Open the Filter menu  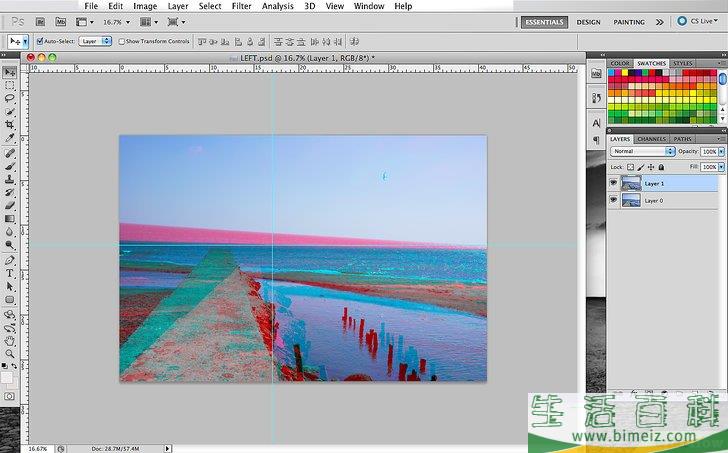(x=241, y=6)
